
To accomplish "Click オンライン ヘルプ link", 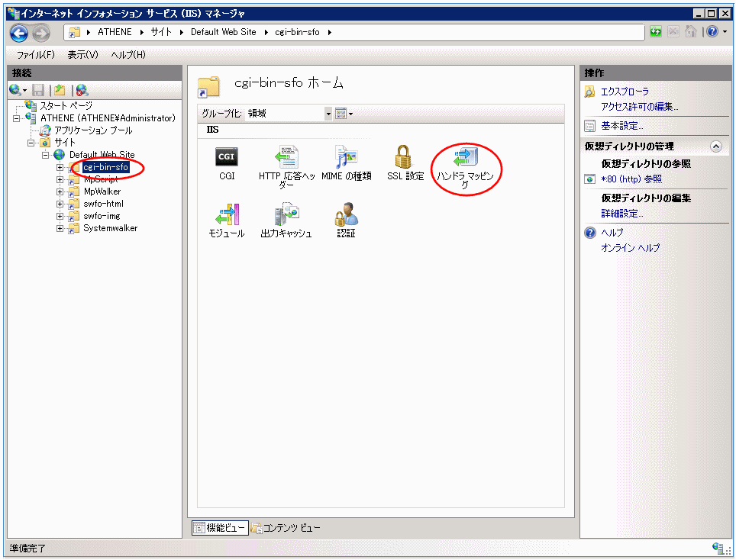I will click(630, 248).
